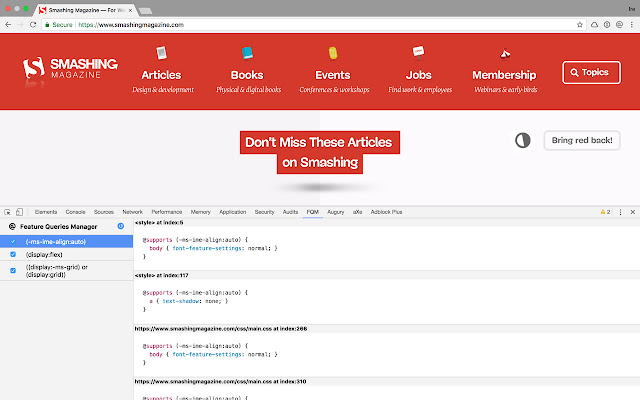Image resolution: width=640 pixels, height=400 pixels.
Task: Close the DevTools panel
Action: pyautogui.click(x=633, y=212)
